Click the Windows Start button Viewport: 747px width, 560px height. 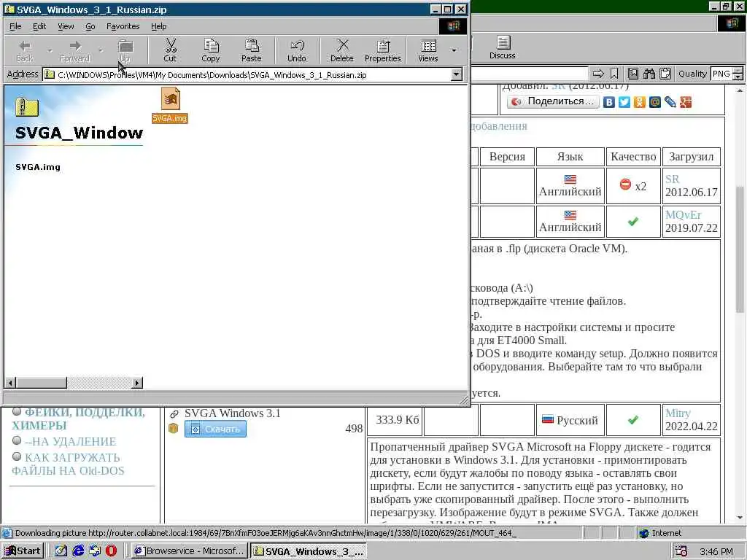tap(23, 551)
